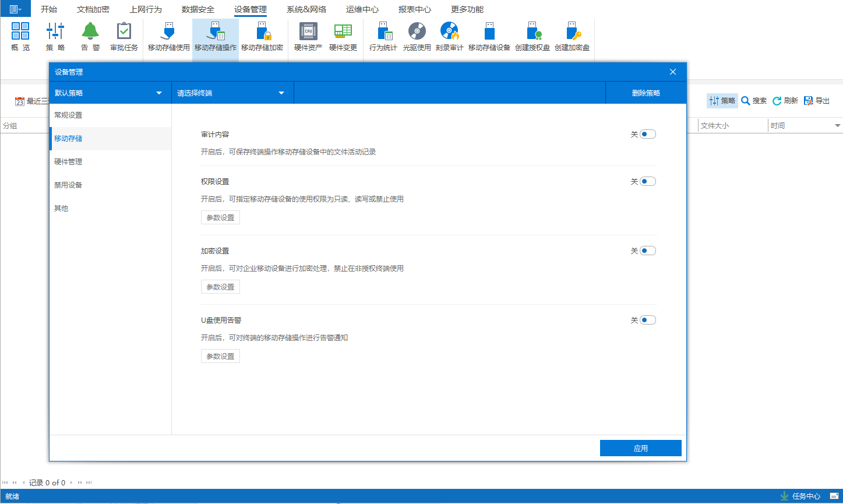Expand the 时间 column dropdown arrow
This screenshot has width=843, height=504.
coord(837,126)
